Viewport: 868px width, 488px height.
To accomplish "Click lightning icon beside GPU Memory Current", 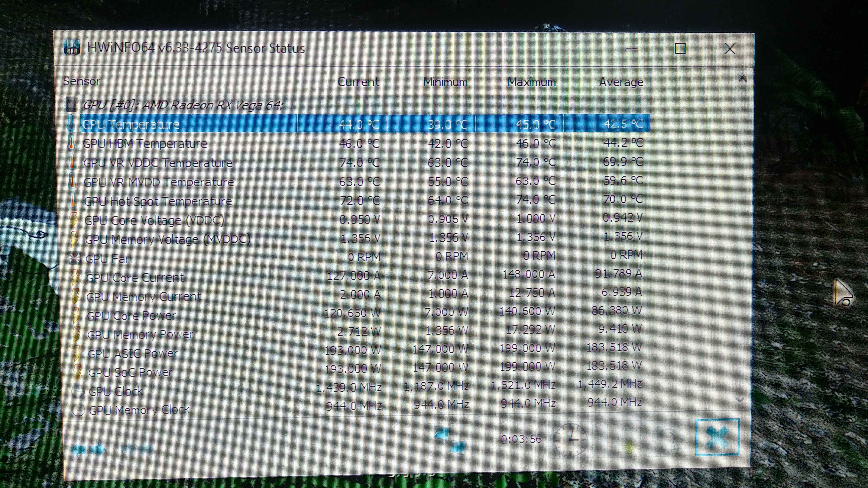I will point(76,296).
